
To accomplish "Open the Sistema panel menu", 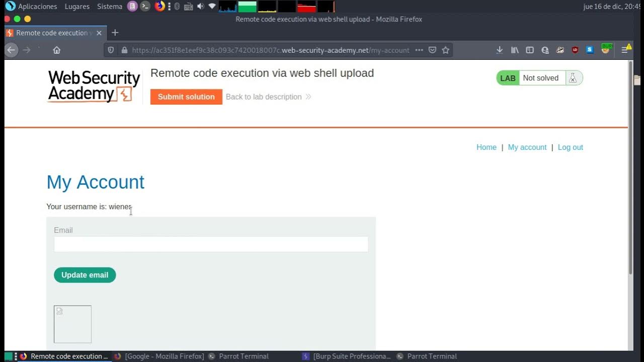I will point(110,7).
